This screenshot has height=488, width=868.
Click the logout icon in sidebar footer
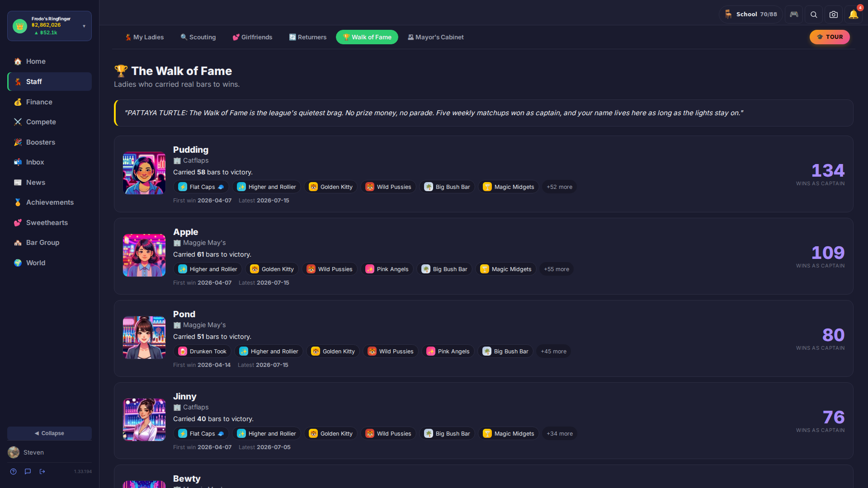coord(42,471)
